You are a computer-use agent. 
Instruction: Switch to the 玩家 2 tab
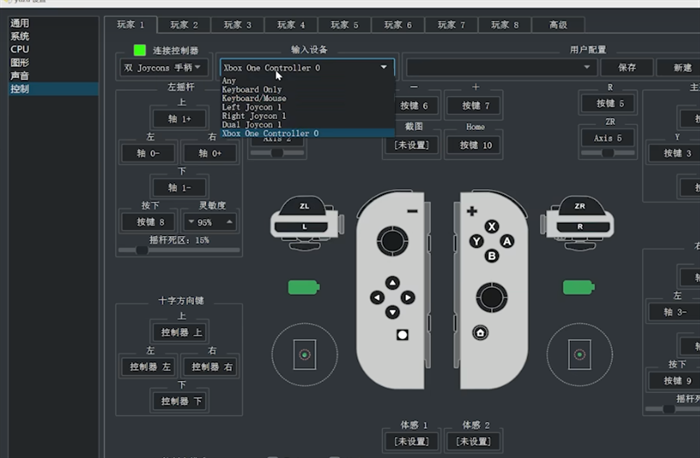tap(184, 24)
